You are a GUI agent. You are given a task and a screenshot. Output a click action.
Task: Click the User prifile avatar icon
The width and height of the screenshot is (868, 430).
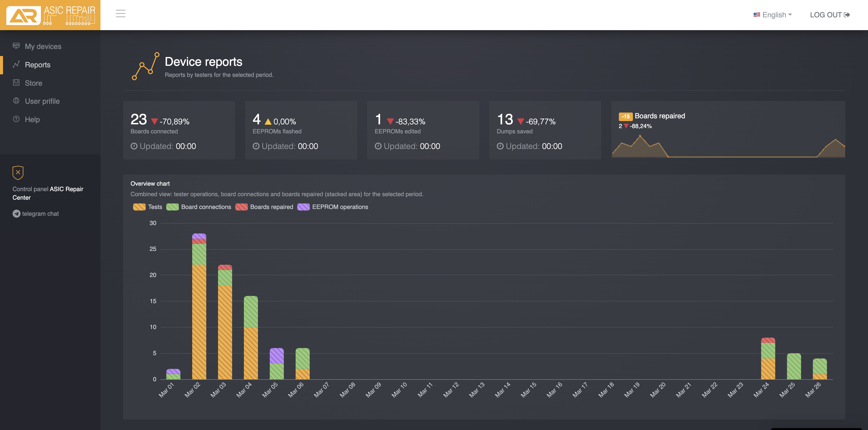point(16,101)
